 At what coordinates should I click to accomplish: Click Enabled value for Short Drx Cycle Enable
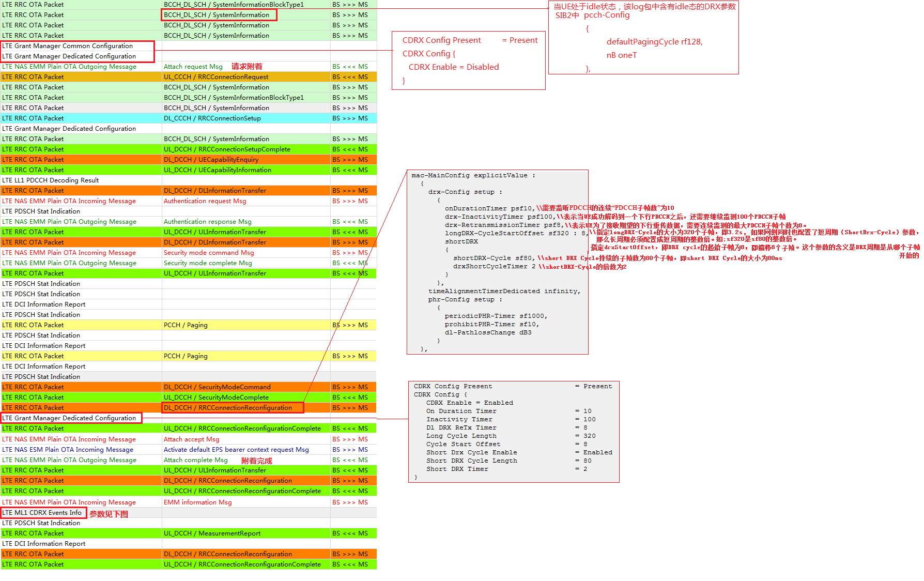point(598,453)
